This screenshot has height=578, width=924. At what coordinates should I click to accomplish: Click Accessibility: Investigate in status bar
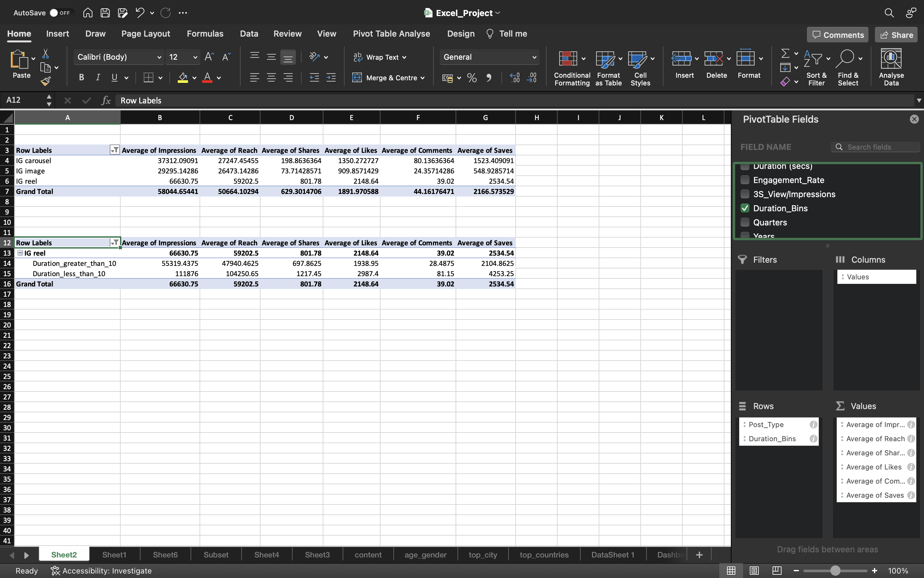[x=101, y=571]
